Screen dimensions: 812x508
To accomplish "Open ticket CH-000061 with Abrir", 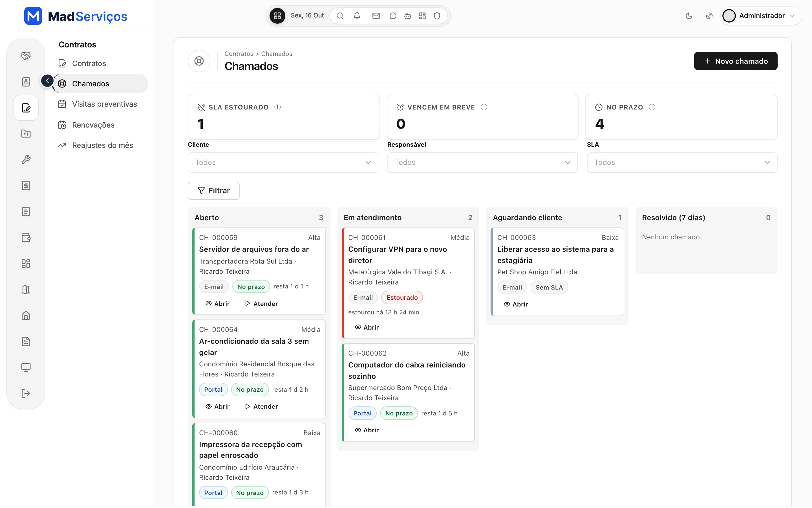I will (x=367, y=327).
